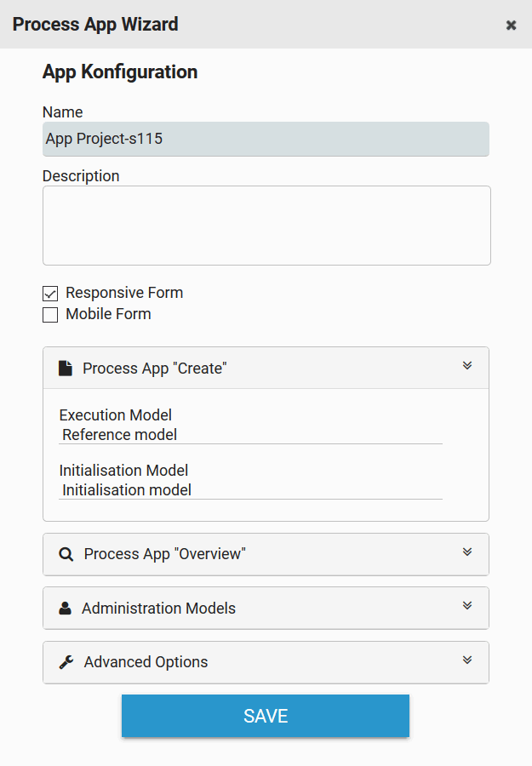The image size is (532, 766).
Task: Open the Administration Models section header
Action: (x=158, y=609)
